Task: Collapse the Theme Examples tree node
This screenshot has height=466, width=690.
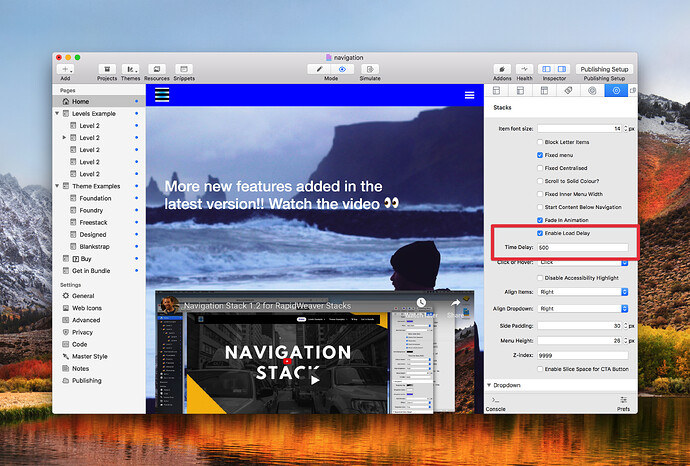Action: (57, 186)
